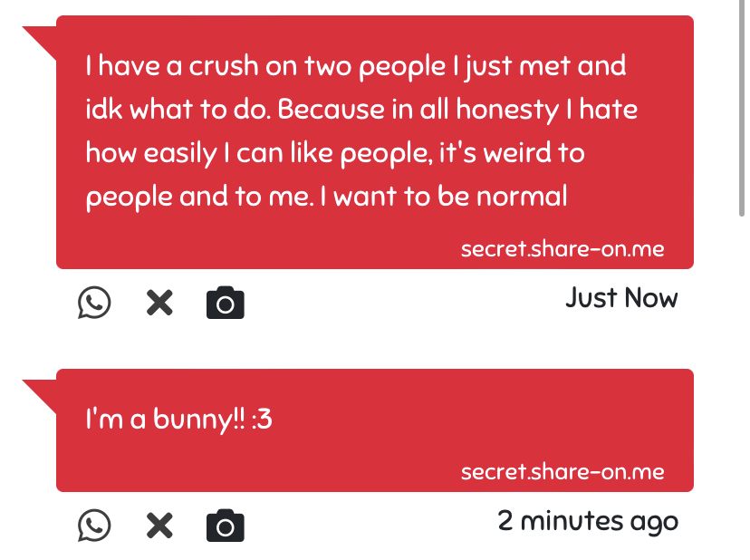Click the page scrollbar thumb
The height and width of the screenshot is (560, 750).
pos(743,109)
